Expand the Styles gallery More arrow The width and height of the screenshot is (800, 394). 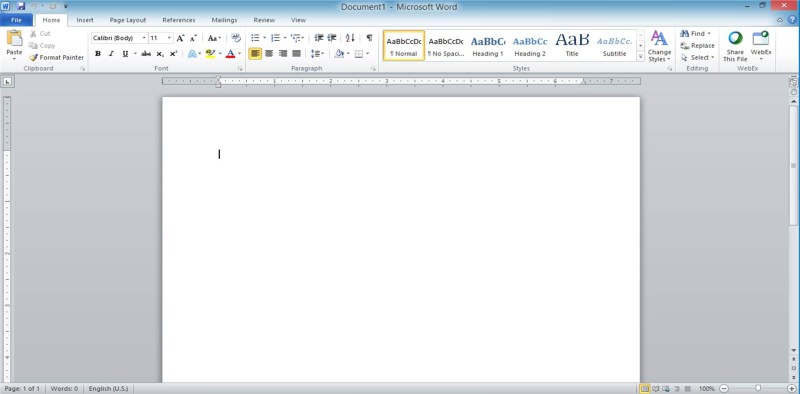pos(641,57)
